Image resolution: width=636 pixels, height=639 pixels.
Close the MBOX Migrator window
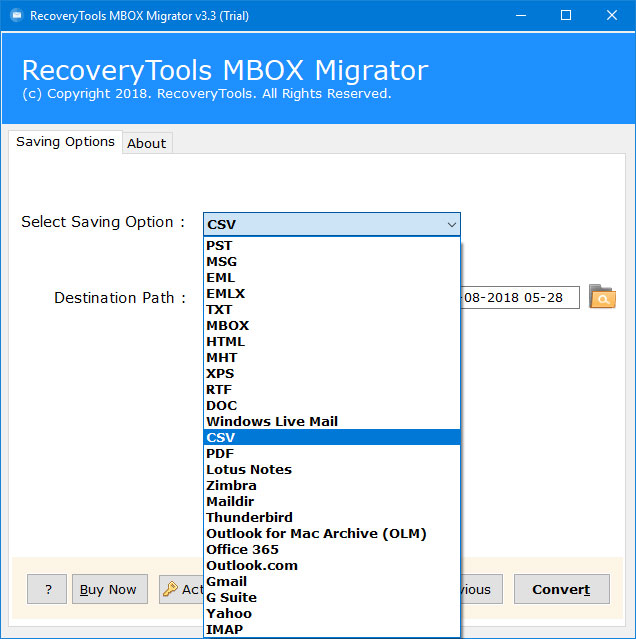click(612, 15)
